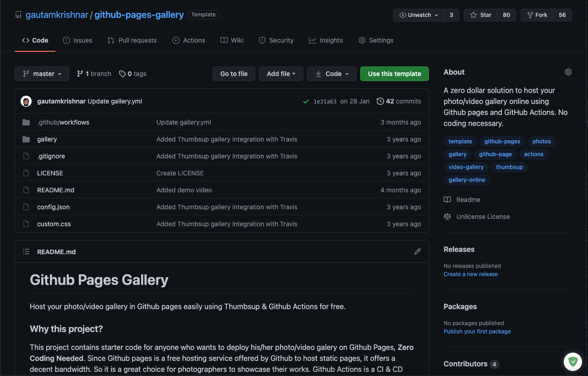Screen dimensions: 588x376
Task: Click the gallery folder icon
Action: [x=26, y=139]
